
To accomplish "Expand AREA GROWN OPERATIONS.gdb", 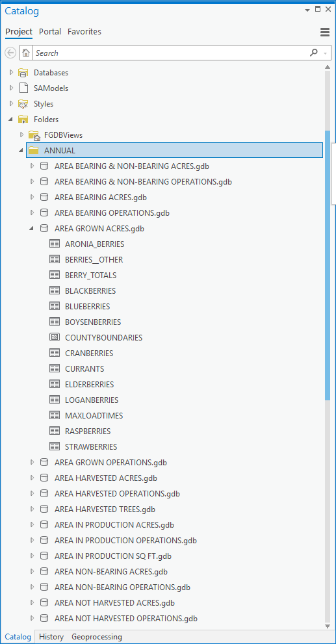I will click(x=32, y=463).
